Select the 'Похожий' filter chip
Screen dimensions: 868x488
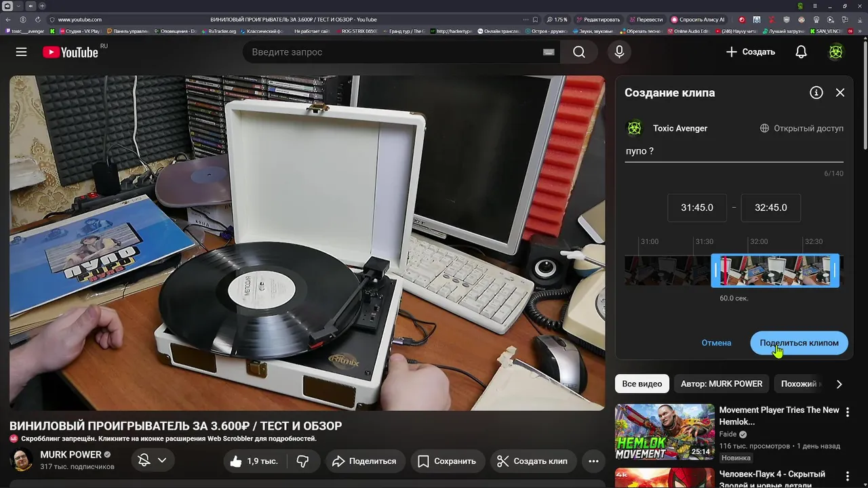(801, 384)
